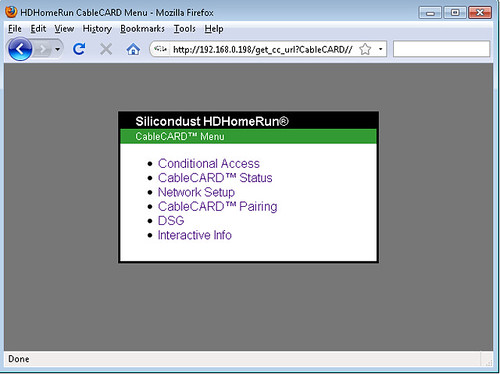This screenshot has height=374, width=500.
Task: Open the View menu
Action: (64, 29)
